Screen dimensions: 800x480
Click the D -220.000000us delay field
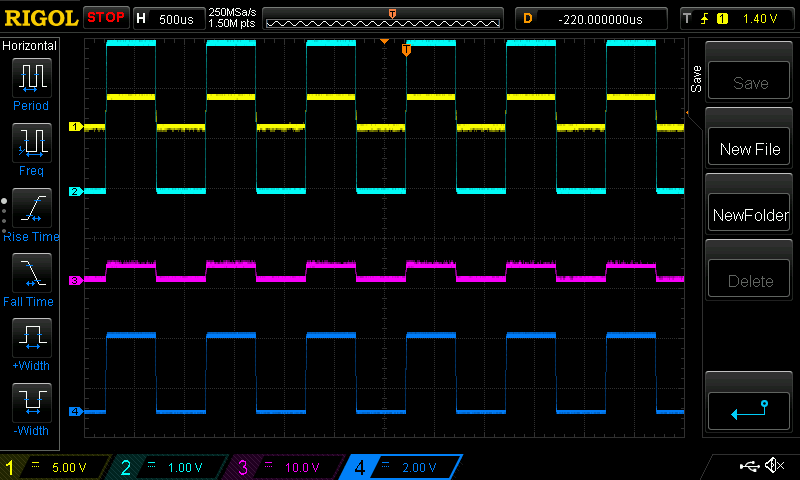tap(591, 19)
